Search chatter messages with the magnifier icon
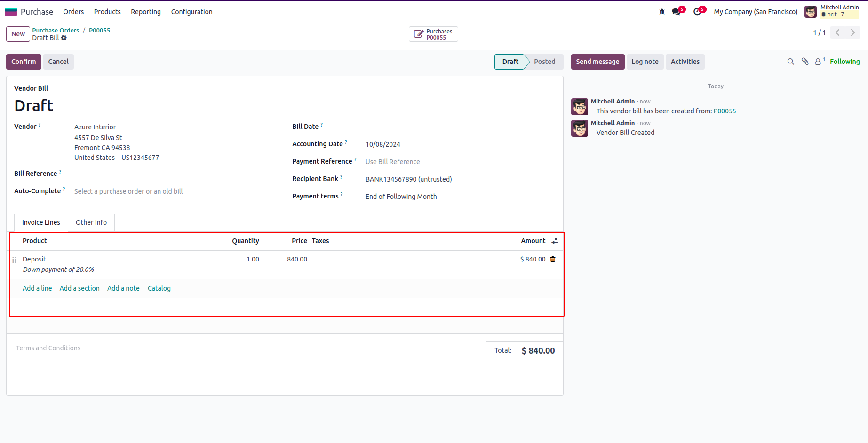 pyautogui.click(x=790, y=62)
